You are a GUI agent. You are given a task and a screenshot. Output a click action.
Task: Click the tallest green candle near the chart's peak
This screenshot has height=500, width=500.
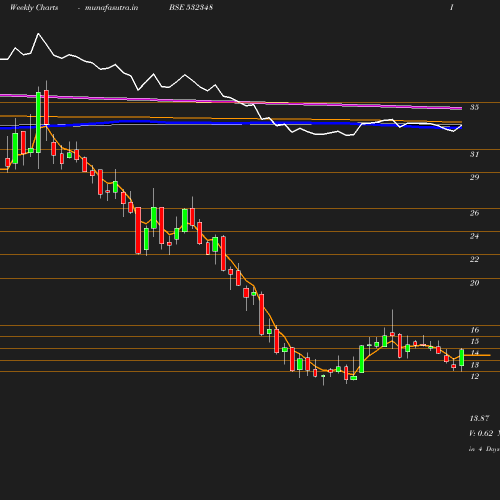[38, 122]
